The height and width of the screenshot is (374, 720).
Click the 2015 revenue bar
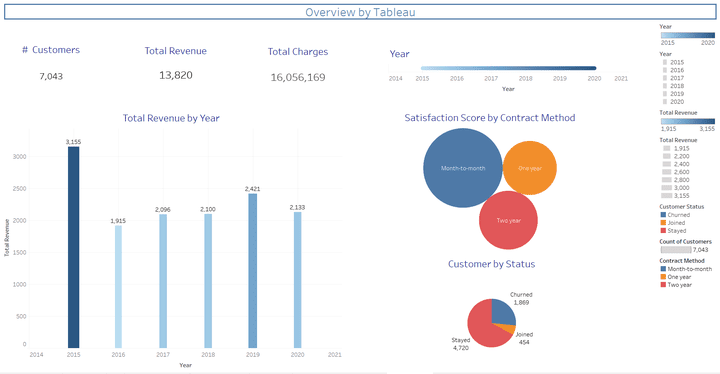(73, 247)
